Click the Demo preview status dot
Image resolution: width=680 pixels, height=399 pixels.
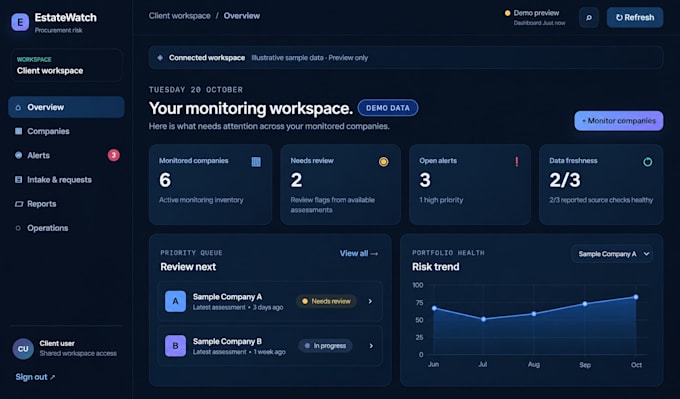507,13
